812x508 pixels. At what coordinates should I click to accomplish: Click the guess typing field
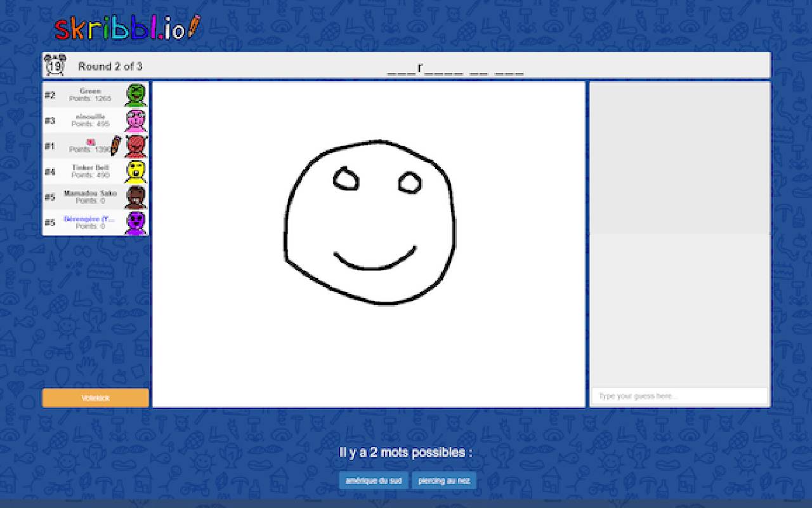tap(678, 395)
